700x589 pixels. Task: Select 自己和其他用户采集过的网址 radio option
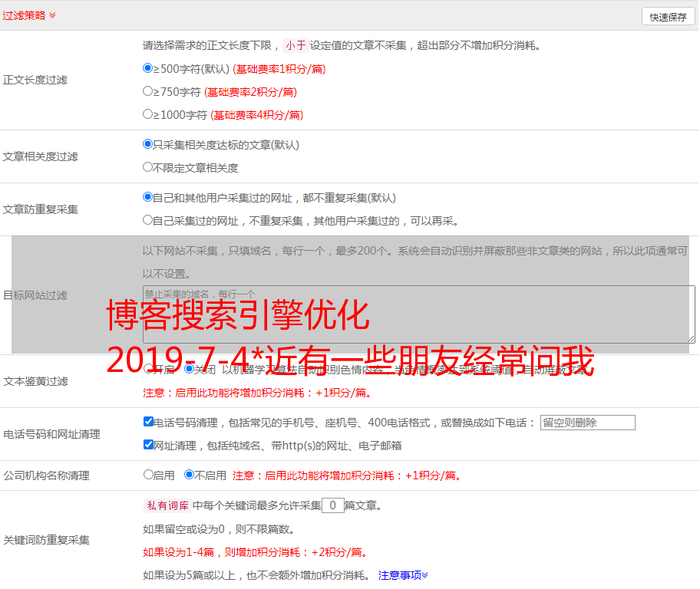(x=148, y=197)
